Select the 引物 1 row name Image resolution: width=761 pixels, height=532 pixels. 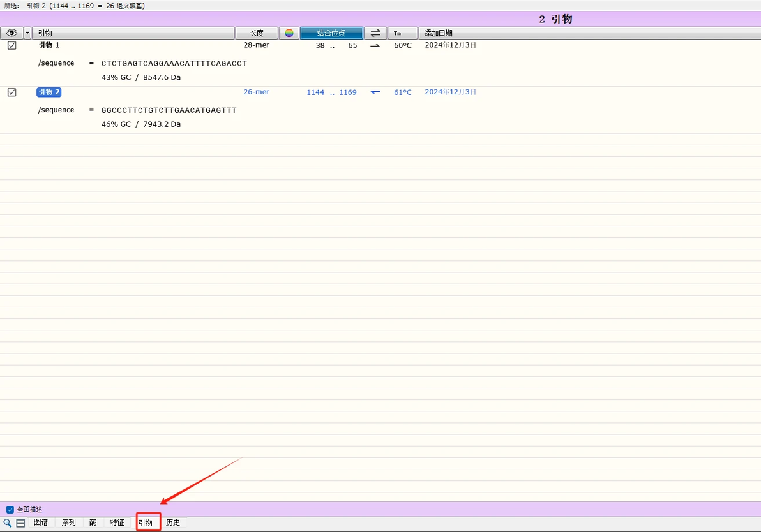[49, 45]
